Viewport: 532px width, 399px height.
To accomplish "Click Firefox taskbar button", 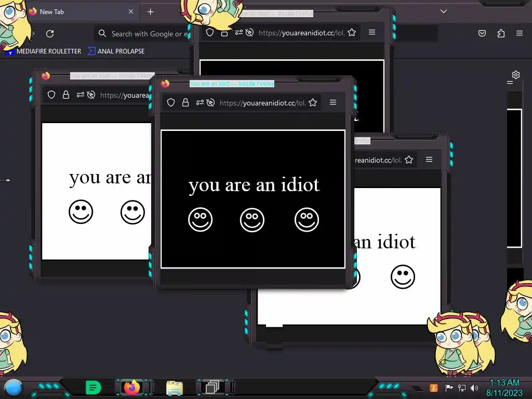I will click(x=132, y=387).
